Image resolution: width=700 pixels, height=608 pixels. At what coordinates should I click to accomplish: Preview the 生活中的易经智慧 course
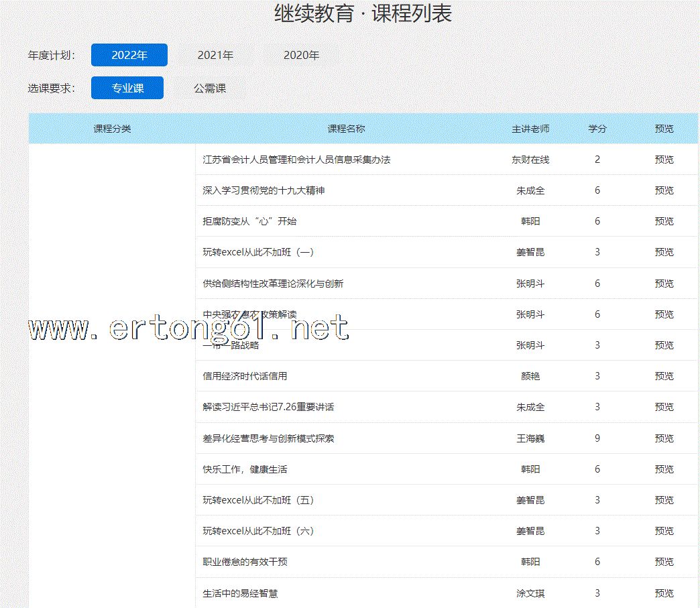(x=664, y=593)
